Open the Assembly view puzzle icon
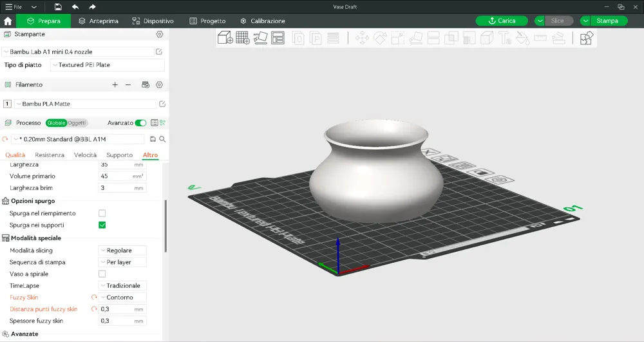Viewport: 644px width, 342px height. [x=587, y=38]
